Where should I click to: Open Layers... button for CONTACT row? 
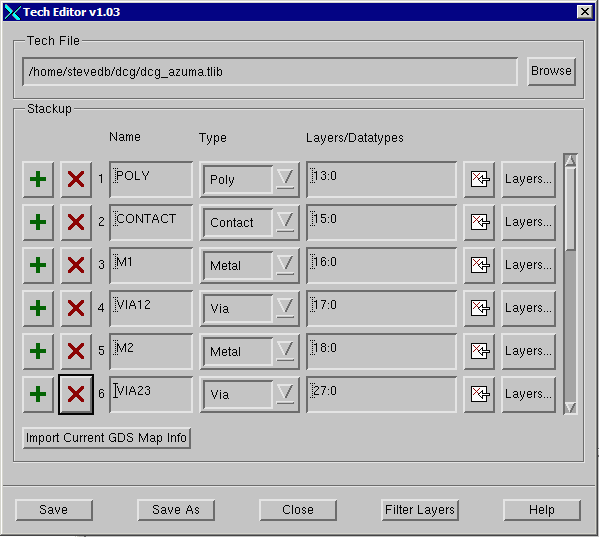click(528, 222)
